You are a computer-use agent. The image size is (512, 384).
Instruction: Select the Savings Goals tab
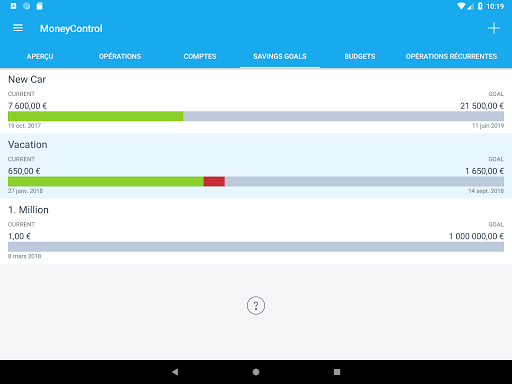coord(280,56)
